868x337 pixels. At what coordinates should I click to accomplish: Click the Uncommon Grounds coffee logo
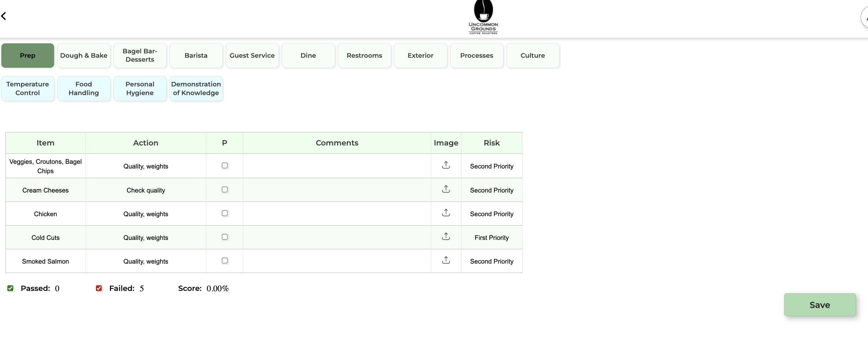pyautogui.click(x=483, y=17)
